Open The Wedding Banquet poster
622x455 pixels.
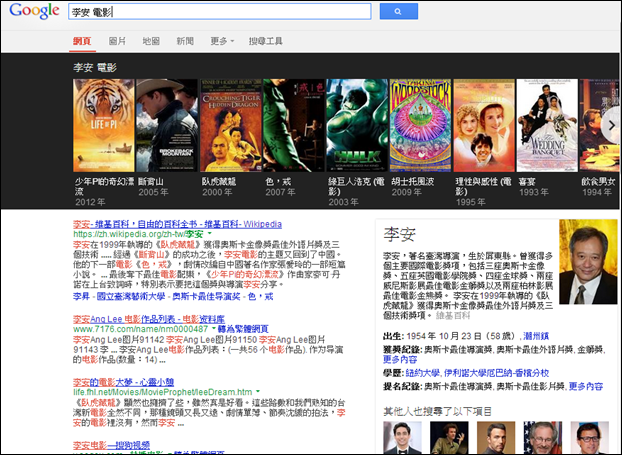[547, 125]
